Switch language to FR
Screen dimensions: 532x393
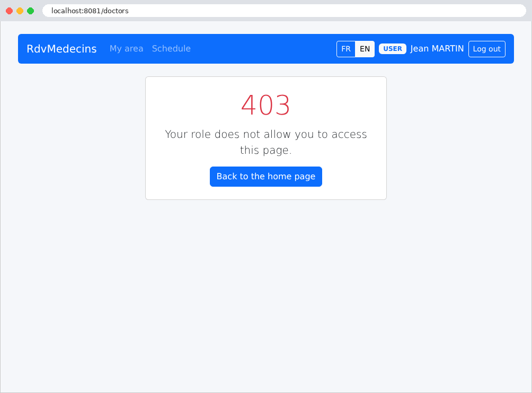pyautogui.click(x=345, y=49)
